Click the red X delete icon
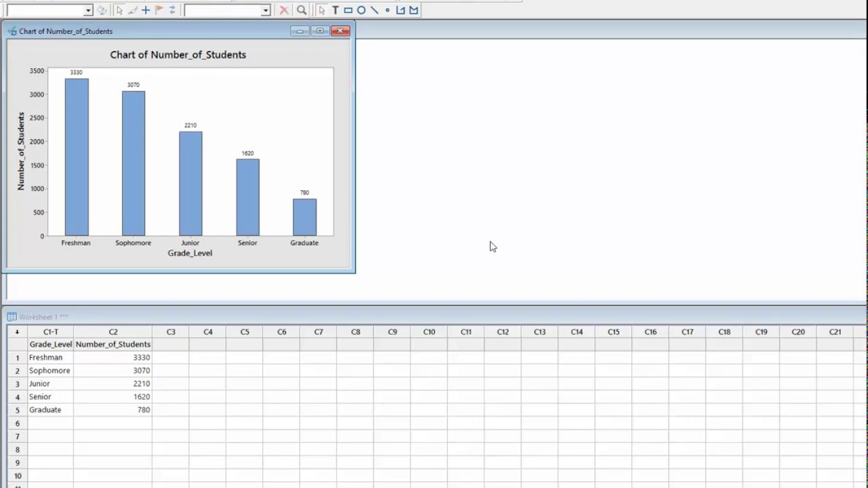This screenshot has width=868, height=488. pyautogui.click(x=283, y=10)
